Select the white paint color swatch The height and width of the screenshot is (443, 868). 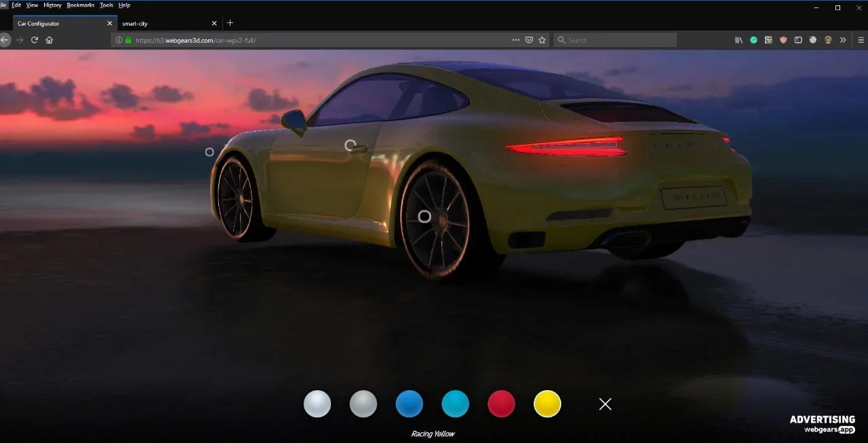[317, 404]
